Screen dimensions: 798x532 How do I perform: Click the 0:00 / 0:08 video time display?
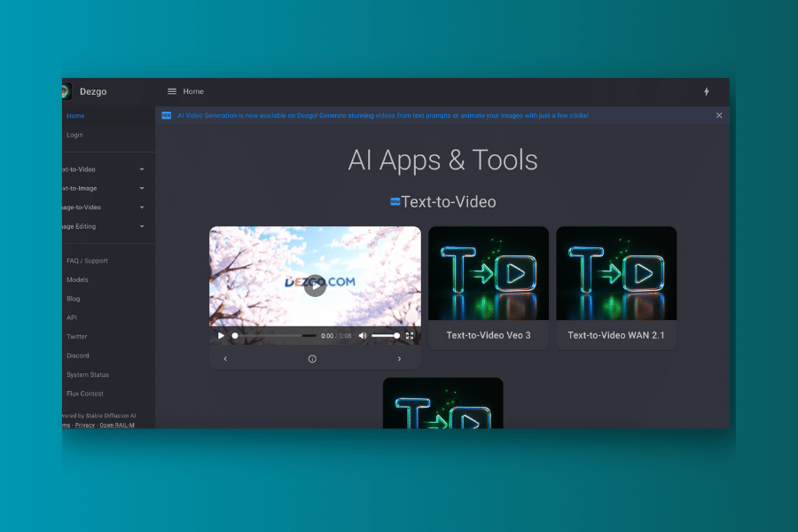tap(336, 336)
